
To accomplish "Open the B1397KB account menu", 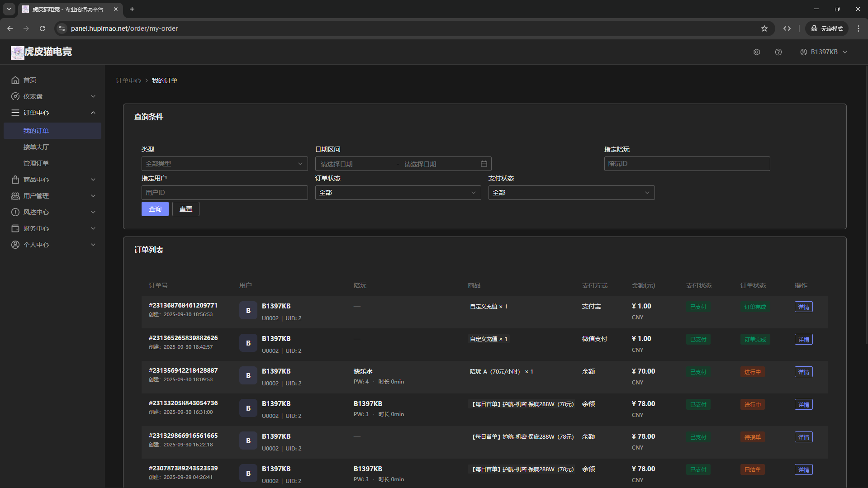I will (x=823, y=52).
